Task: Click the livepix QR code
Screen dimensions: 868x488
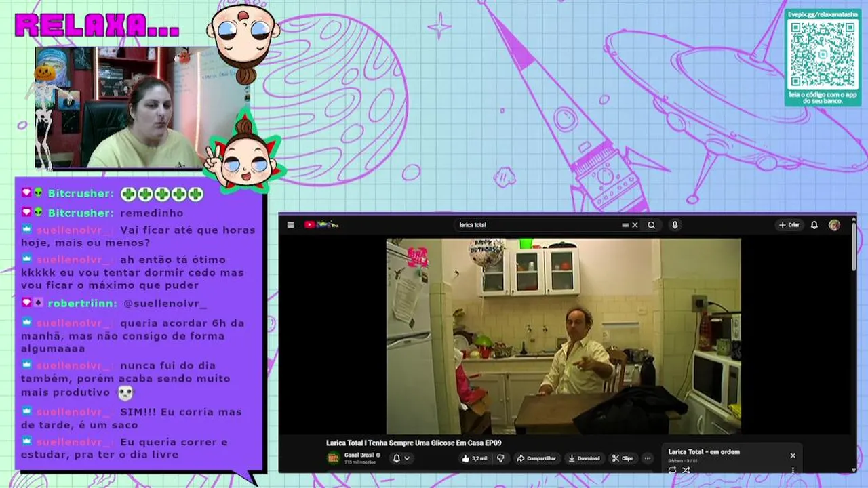Action: (x=823, y=54)
